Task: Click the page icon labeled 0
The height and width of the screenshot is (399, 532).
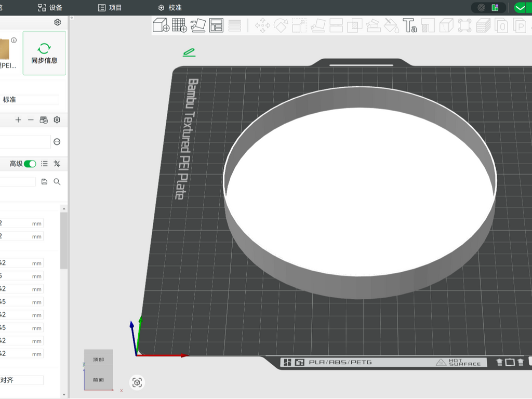Action: click(x=501, y=25)
